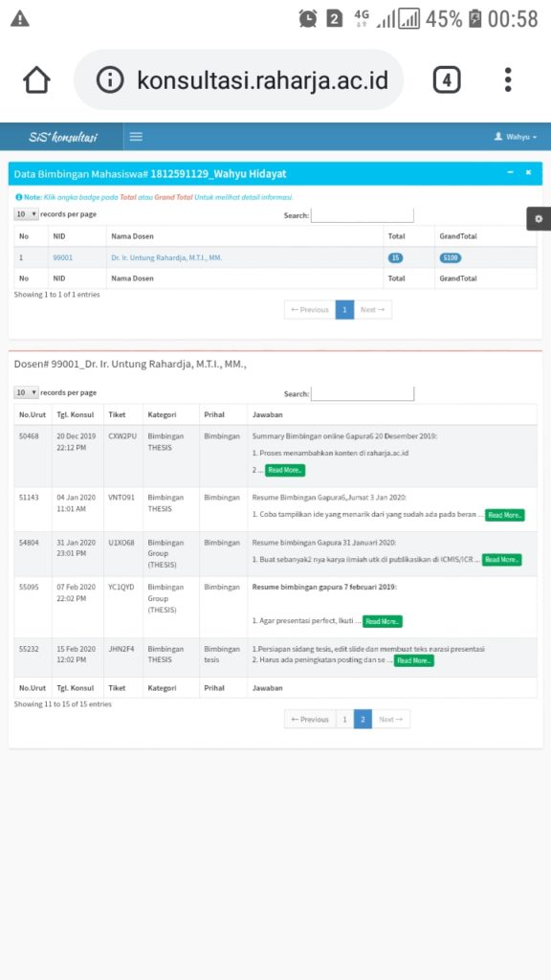Open lecturer link Dr. Ir. Untung Rahardja
551x980 pixels.
pos(166,257)
